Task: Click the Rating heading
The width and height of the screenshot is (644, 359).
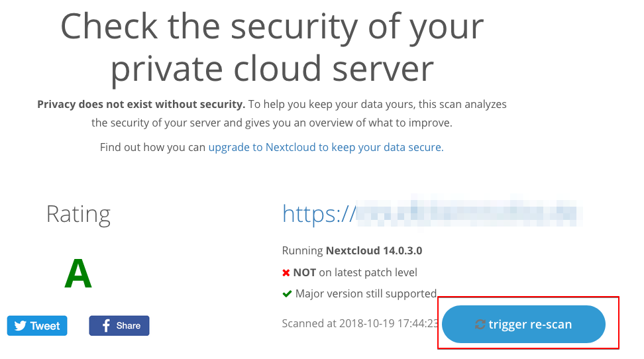Action: coord(78,214)
